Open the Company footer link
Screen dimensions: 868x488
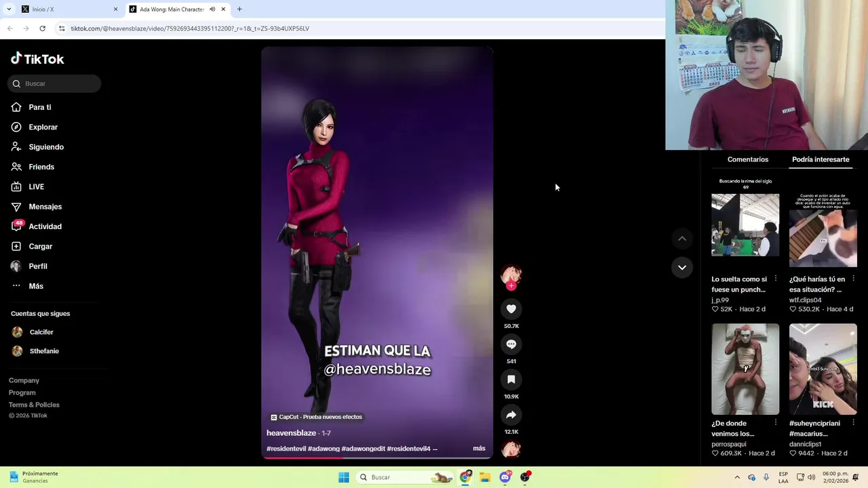point(24,380)
